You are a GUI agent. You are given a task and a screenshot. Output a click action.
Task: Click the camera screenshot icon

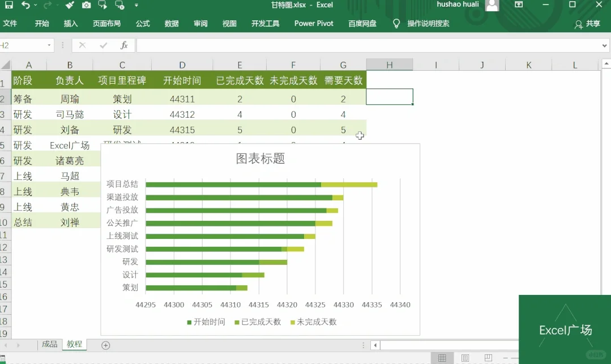pos(86,5)
